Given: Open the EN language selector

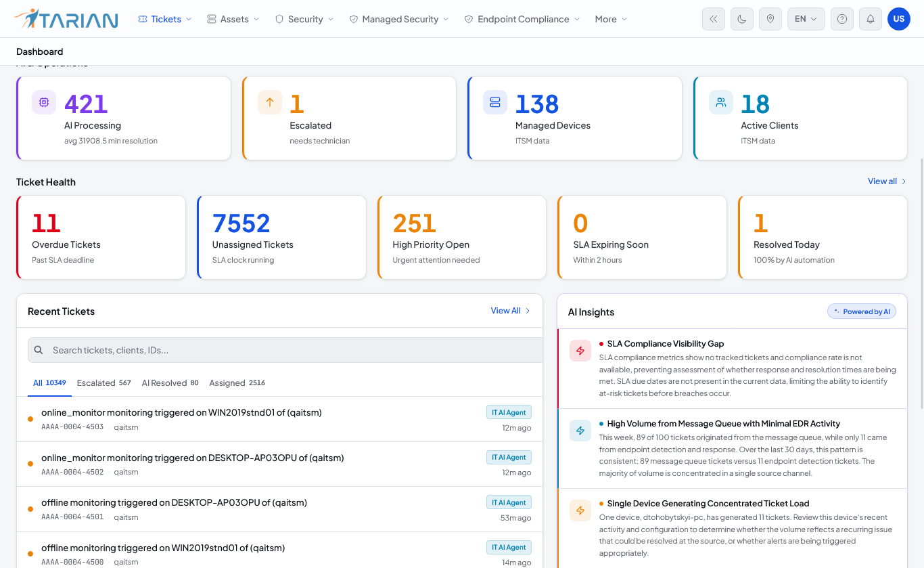Looking at the screenshot, I should pos(806,19).
